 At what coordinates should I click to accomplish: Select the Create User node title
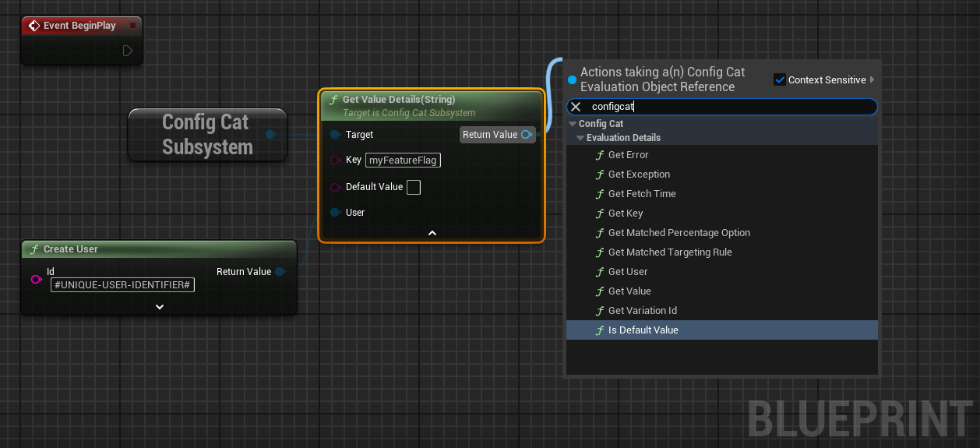71,249
